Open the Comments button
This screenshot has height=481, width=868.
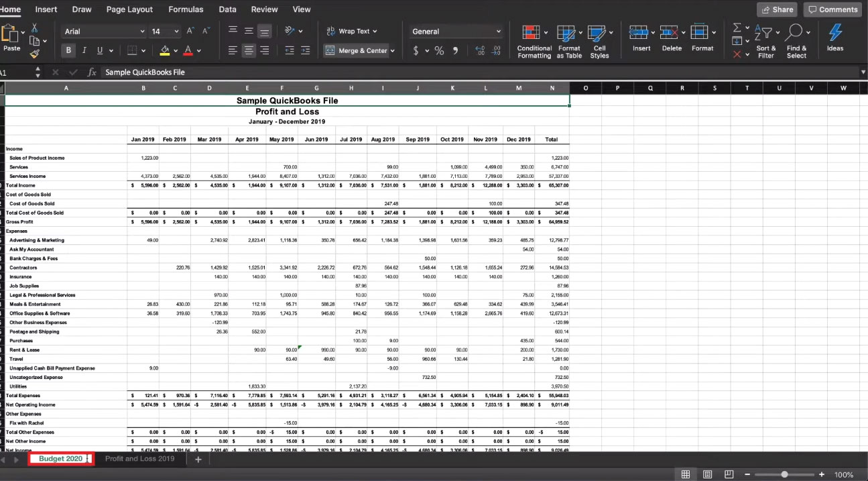tap(832, 9)
